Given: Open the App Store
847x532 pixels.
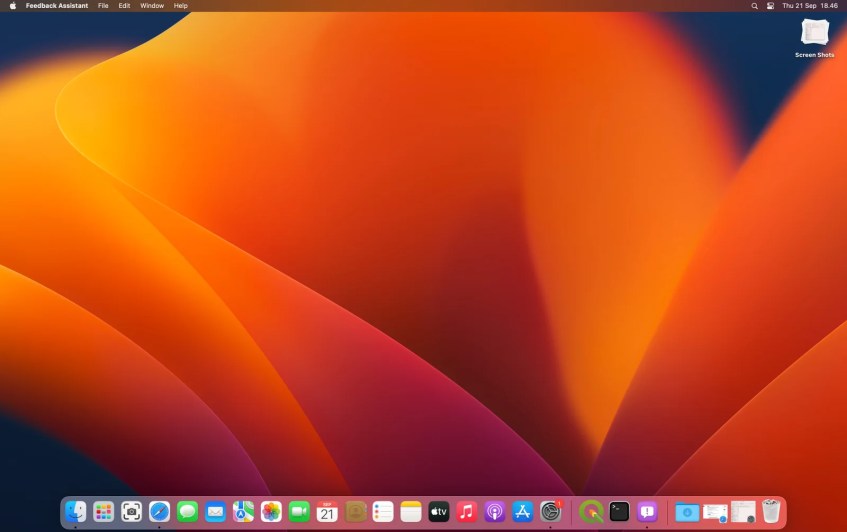Looking at the screenshot, I should pyautogui.click(x=522, y=511).
